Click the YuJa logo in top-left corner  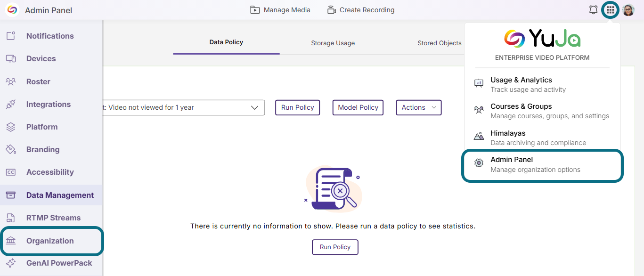12,10
